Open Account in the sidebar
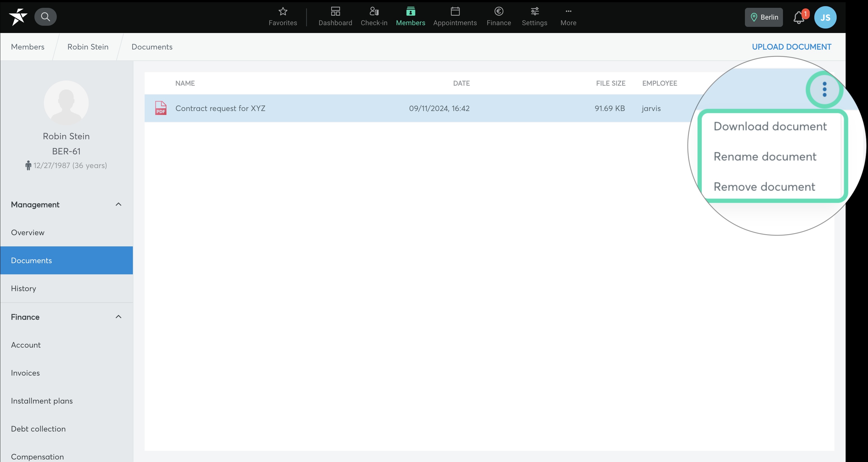This screenshot has height=462, width=868. click(x=66, y=345)
